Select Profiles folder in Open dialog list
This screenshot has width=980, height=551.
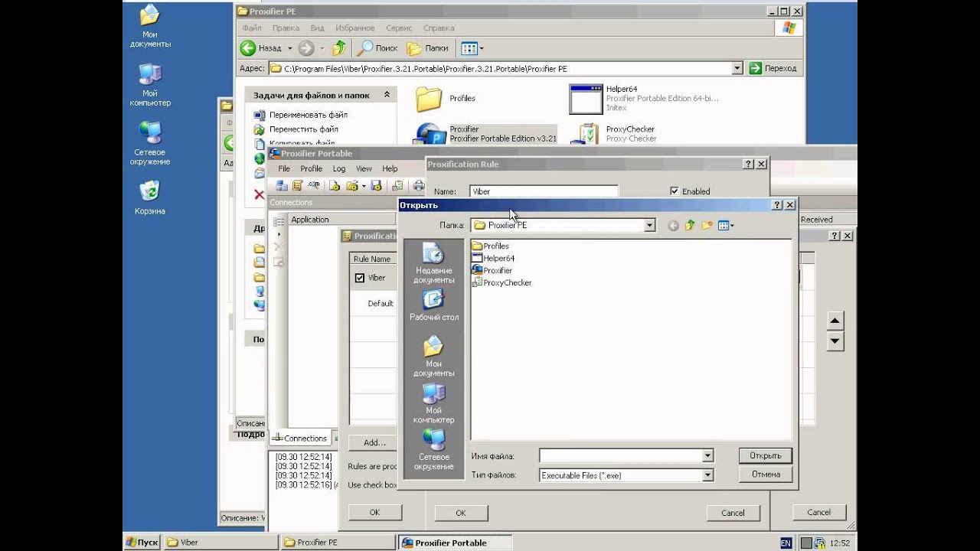[x=490, y=246]
